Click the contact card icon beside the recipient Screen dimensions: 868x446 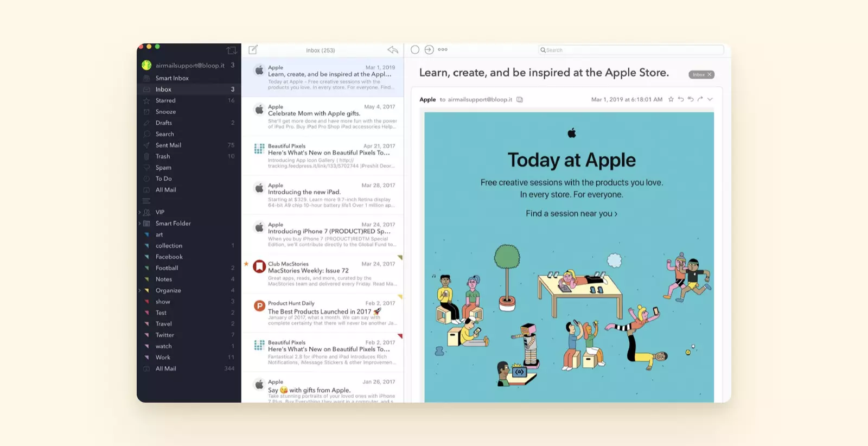tap(520, 99)
